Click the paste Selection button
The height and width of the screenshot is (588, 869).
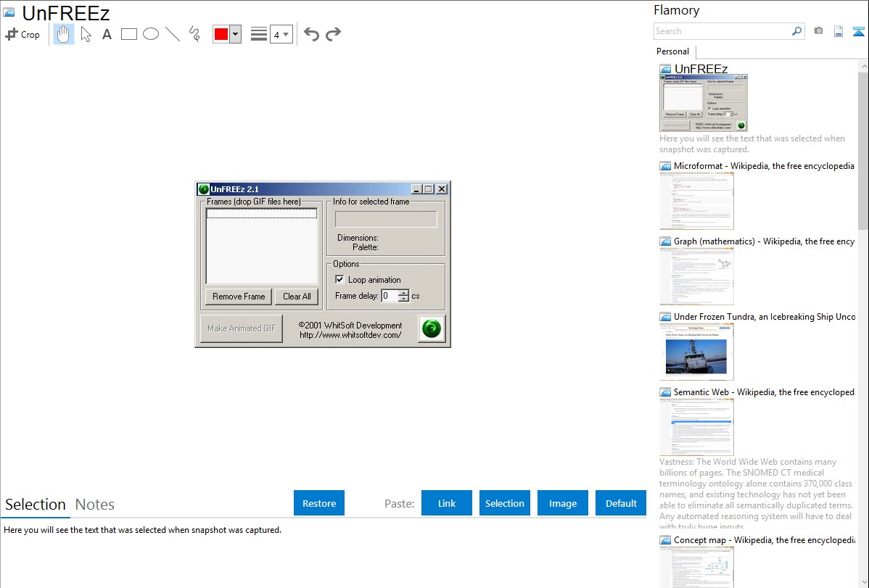(x=505, y=503)
